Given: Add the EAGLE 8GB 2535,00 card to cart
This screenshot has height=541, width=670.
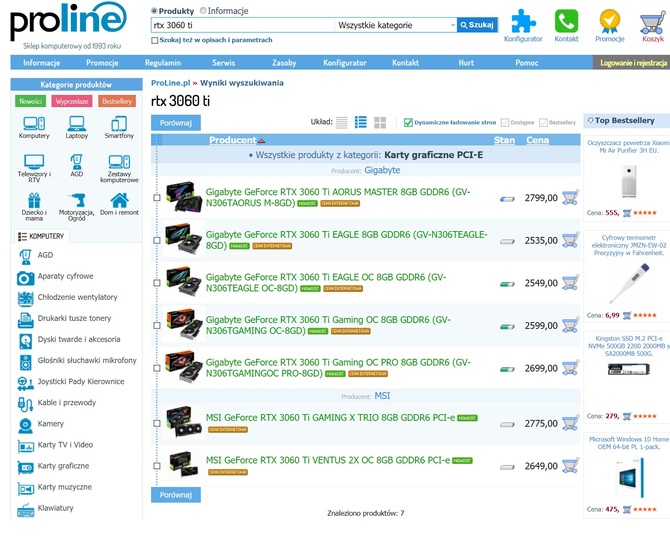Looking at the screenshot, I should [x=570, y=240].
